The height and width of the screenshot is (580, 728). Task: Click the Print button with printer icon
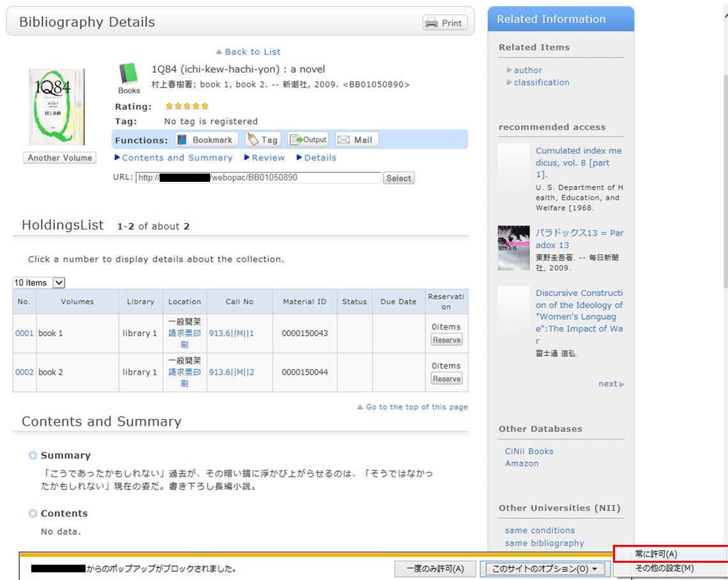pyautogui.click(x=445, y=23)
